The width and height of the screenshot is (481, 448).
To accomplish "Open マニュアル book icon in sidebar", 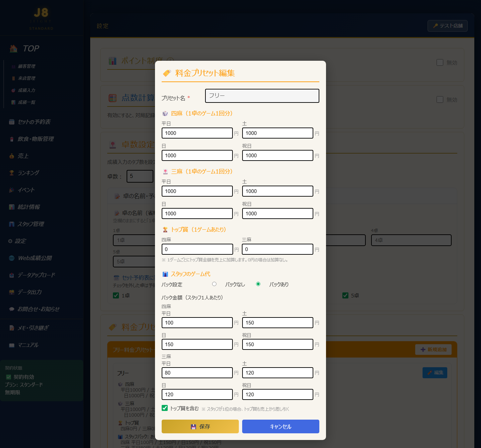I will click(x=12, y=345).
